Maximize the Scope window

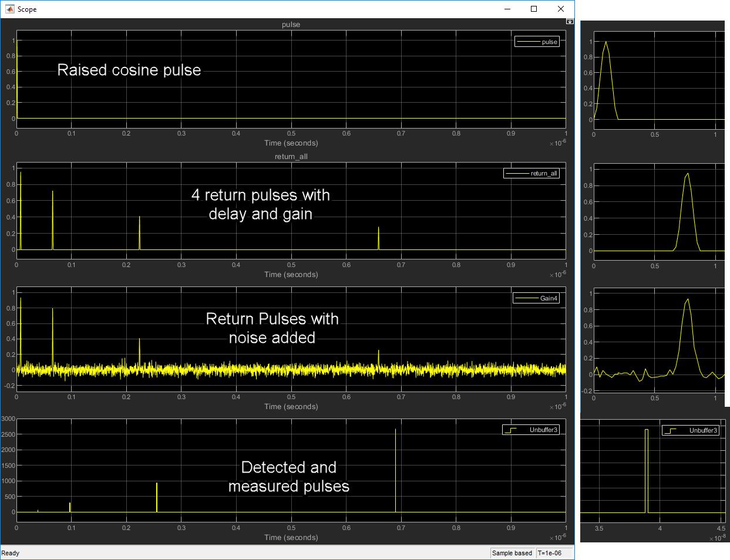(x=534, y=9)
